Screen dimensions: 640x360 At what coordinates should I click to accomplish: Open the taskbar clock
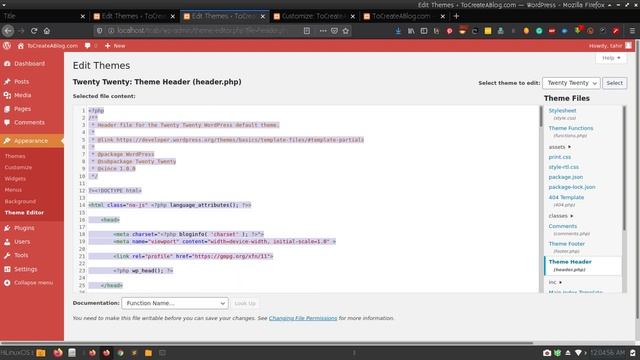(607, 353)
